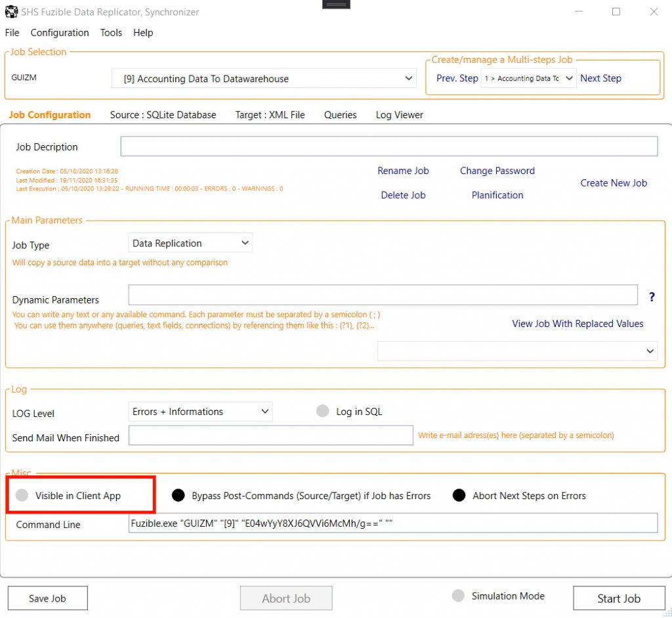
Task: Switch to Source : SQLite Database tab
Action: coord(163,115)
